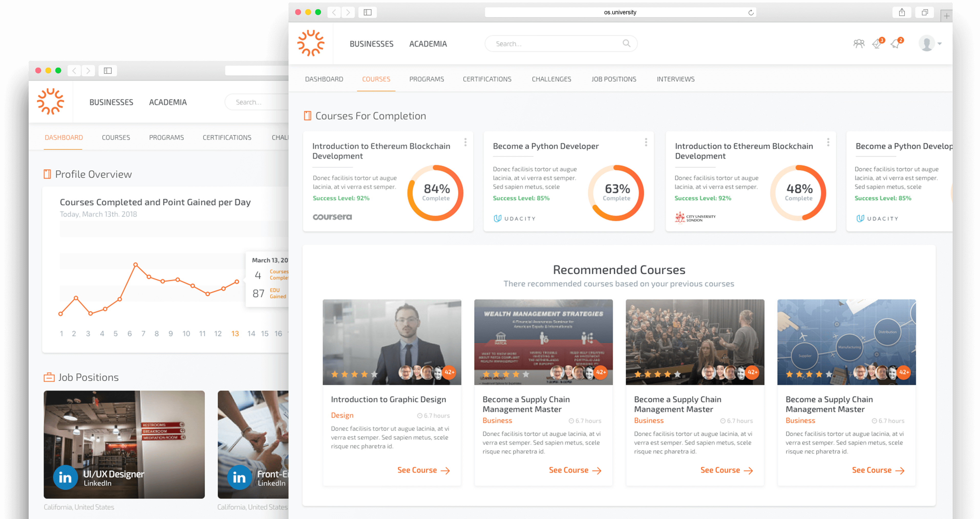980x519 pixels.
Task: Open a new Safari tab with plus
Action: [946, 16]
